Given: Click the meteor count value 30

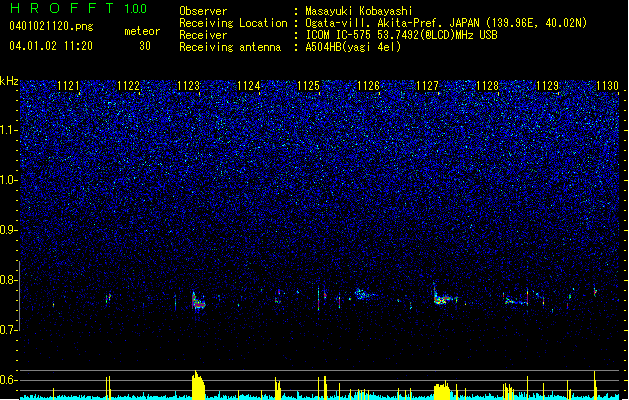Looking at the screenshot, I should point(145,46).
